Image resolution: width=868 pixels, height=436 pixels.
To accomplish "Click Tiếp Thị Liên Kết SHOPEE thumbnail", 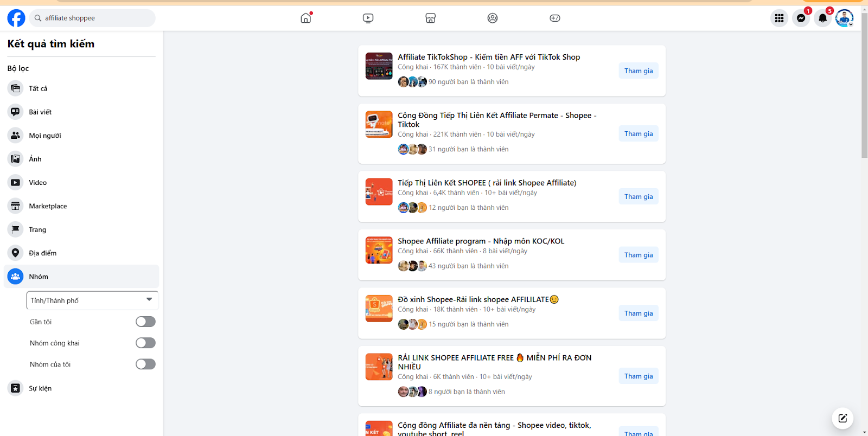I will tap(379, 192).
